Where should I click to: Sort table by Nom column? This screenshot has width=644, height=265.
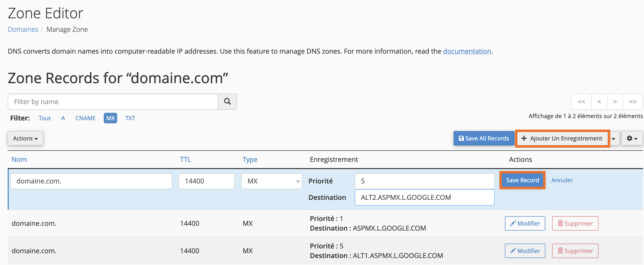19,159
